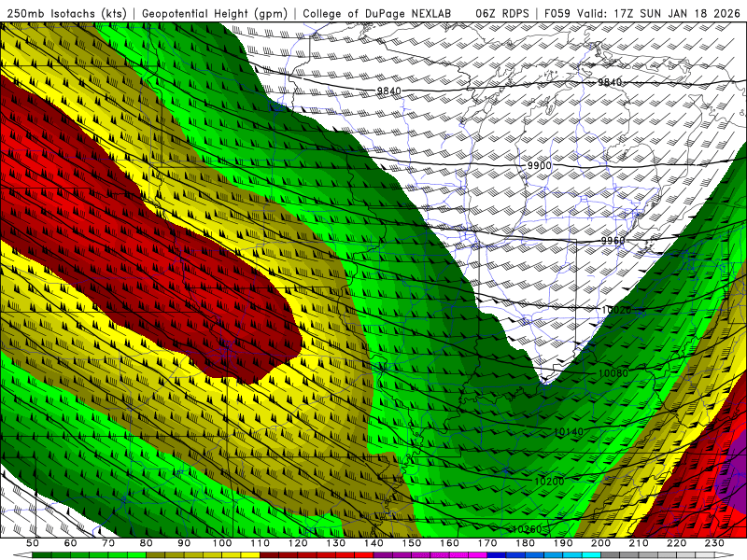Select the 9900 contour label over Lake Michigan
Screen dimensions: 747x560
pyautogui.click(x=540, y=166)
